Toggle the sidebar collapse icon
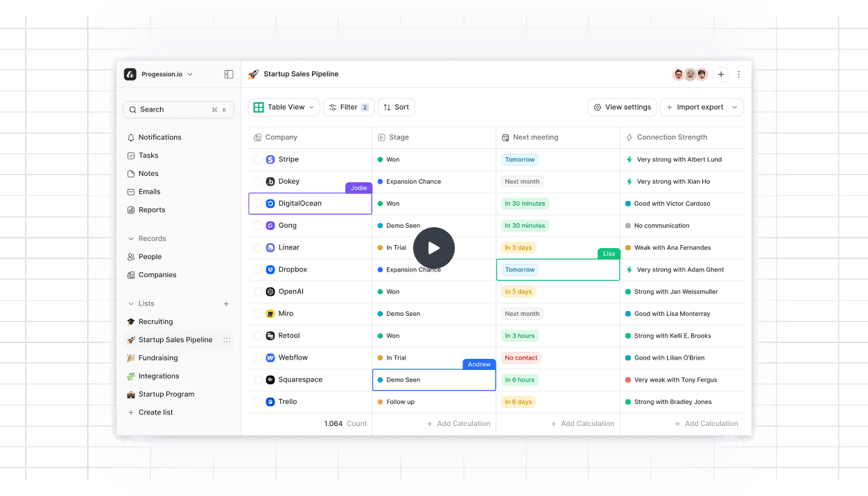868x496 pixels. point(229,74)
